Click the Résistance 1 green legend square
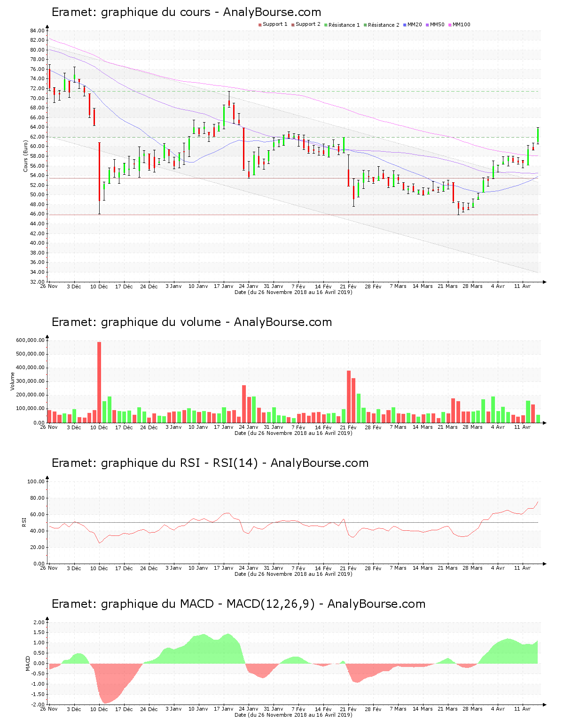564x728 pixels. 326,25
